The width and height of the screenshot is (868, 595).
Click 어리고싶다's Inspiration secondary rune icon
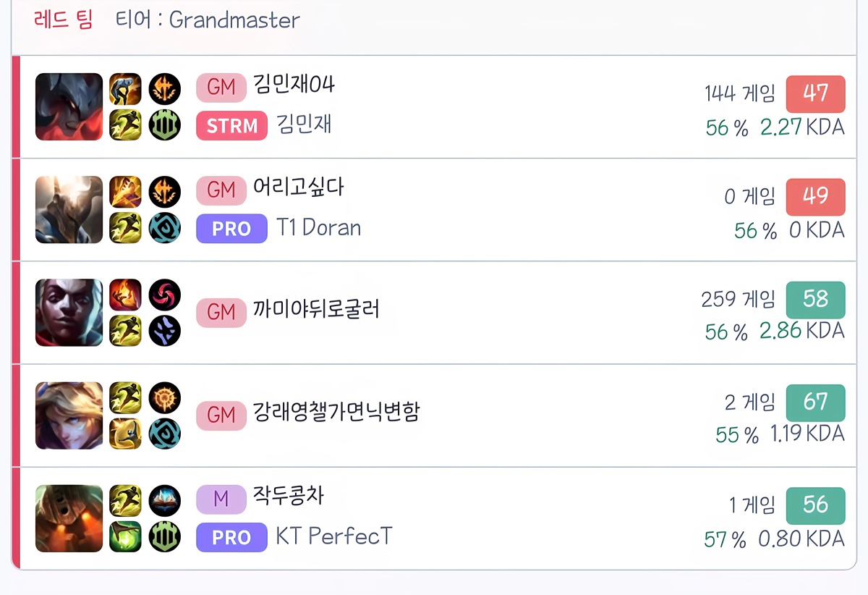tap(164, 228)
